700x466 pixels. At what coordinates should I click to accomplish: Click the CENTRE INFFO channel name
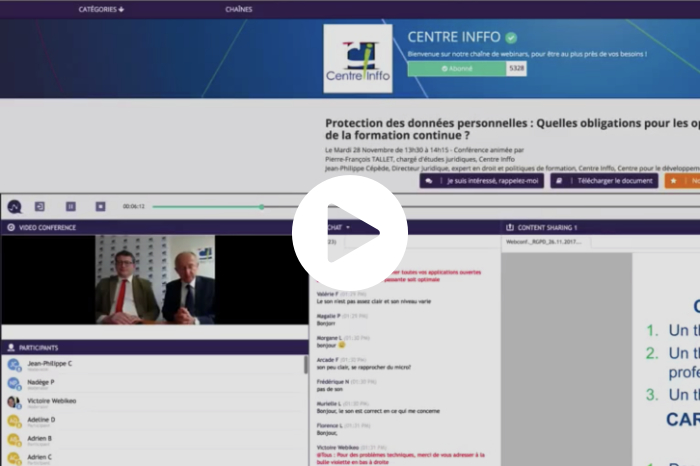click(x=454, y=37)
